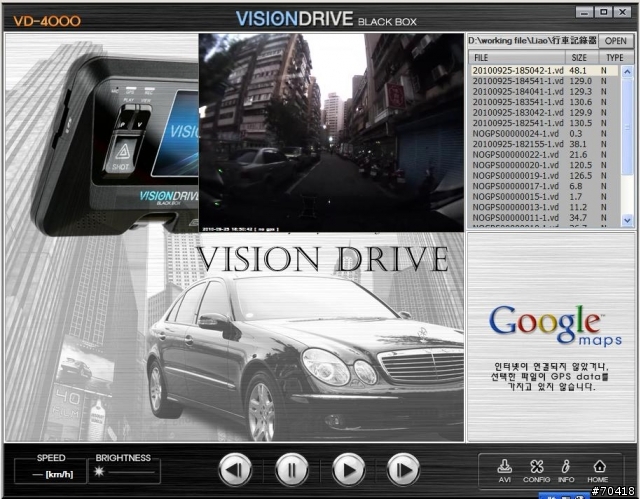Click the Google maps logo panel
Screen dimensions: 640x499
point(551,337)
